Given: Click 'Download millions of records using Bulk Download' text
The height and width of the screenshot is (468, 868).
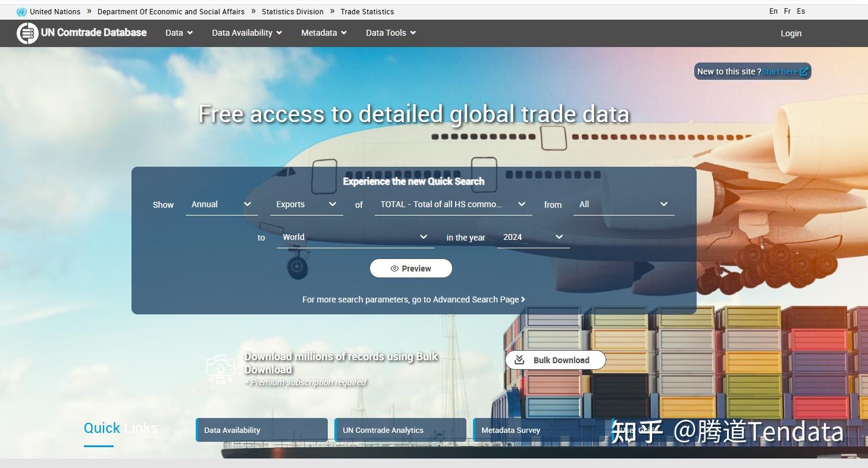Looking at the screenshot, I should 341,363.
